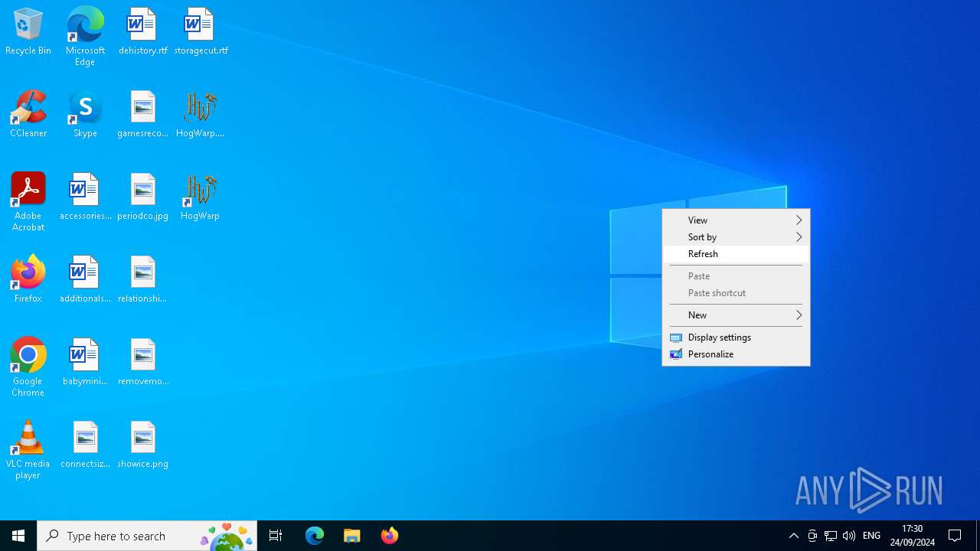The width and height of the screenshot is (980, 551).
Task: Open network status icon in system tray
Action: pyautogui.click(x=831, y=536)
